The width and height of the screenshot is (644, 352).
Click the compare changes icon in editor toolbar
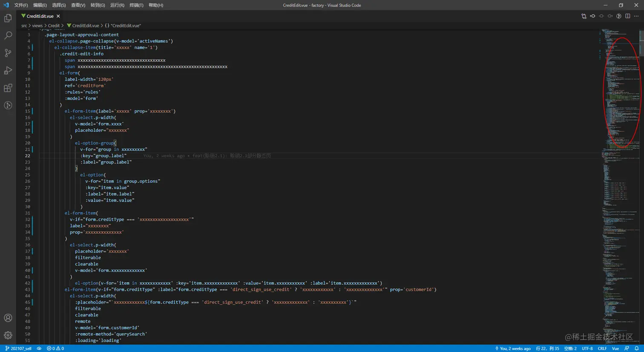tap(584, 16)
